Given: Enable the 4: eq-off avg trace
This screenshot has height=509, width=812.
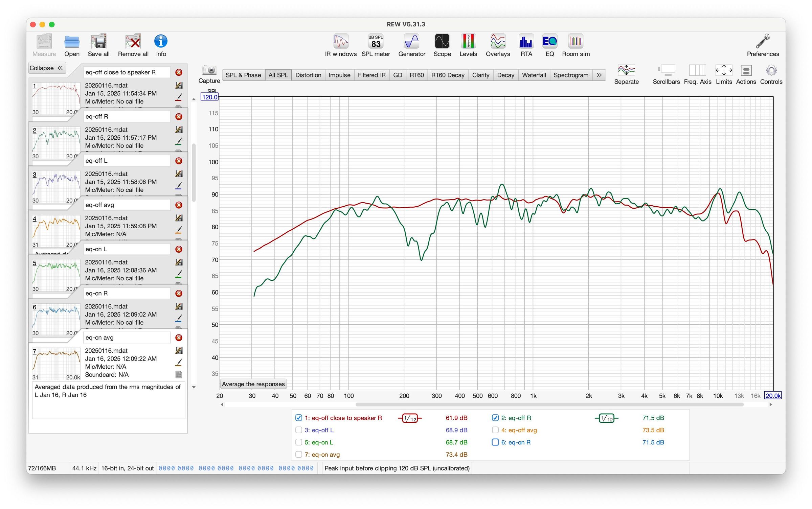Looking at the screenshot, I should [495, 430].
